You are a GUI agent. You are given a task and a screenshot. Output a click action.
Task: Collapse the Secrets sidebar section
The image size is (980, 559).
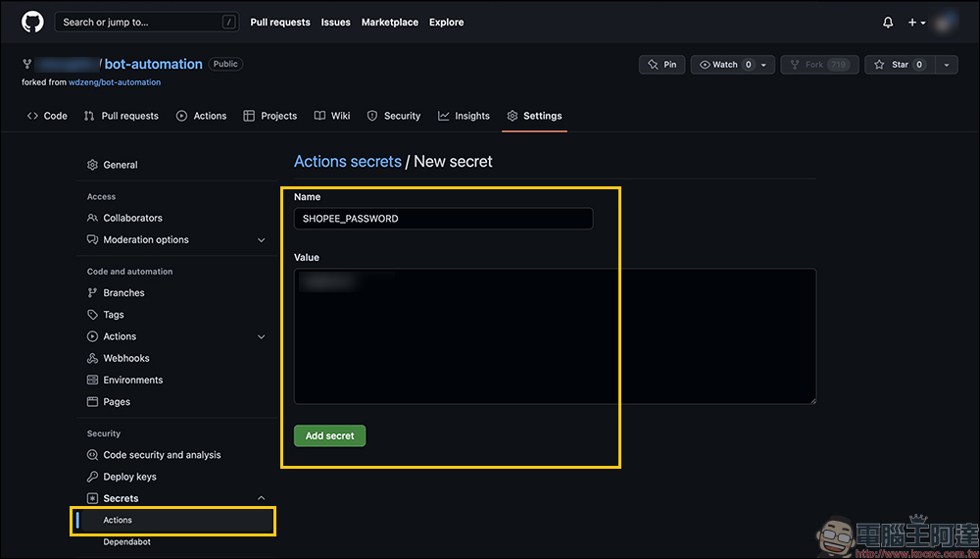pos(261,498)
